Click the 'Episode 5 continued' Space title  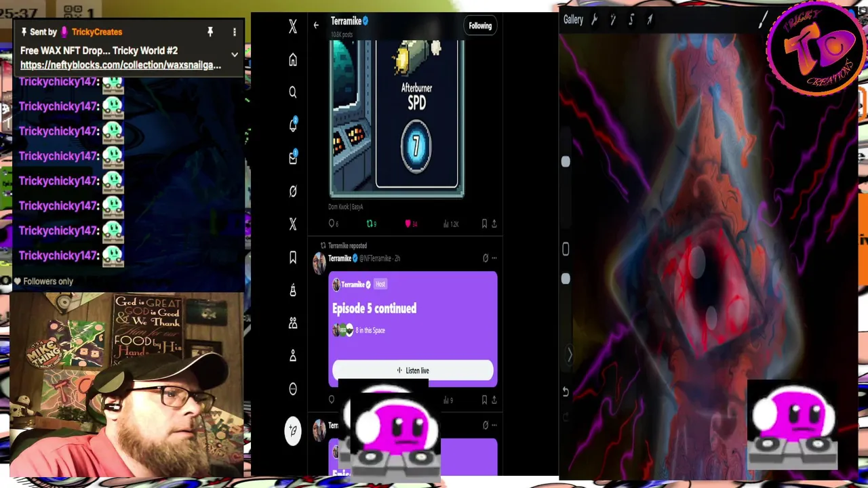pos(374,308)
